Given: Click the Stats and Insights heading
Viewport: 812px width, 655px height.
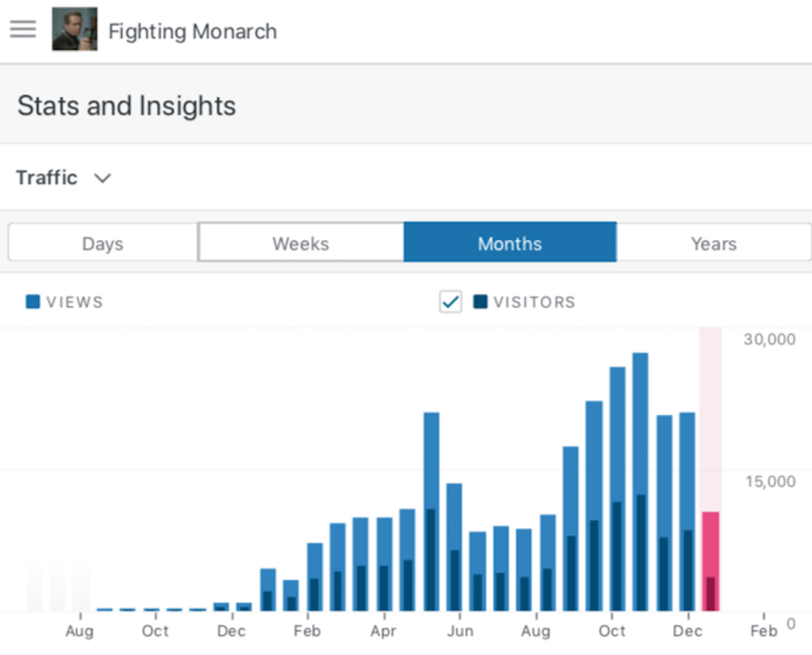Looking at the screenshot, I should (126, 106).
